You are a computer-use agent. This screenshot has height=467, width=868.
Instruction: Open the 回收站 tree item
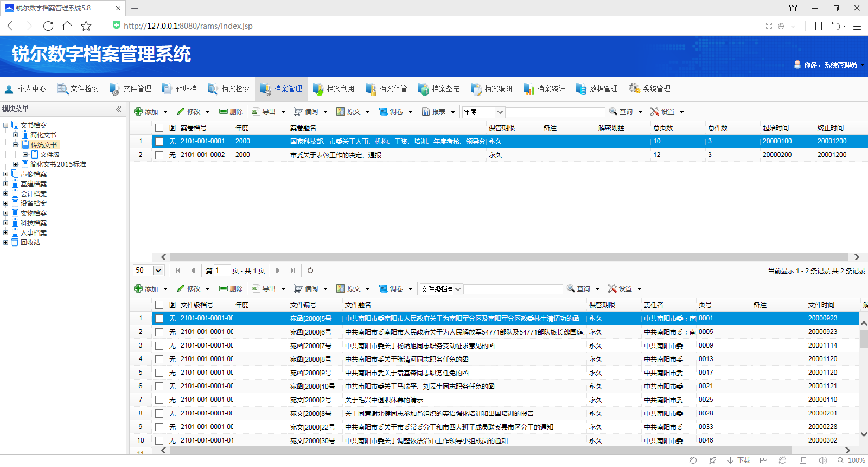tap(30, 243)
